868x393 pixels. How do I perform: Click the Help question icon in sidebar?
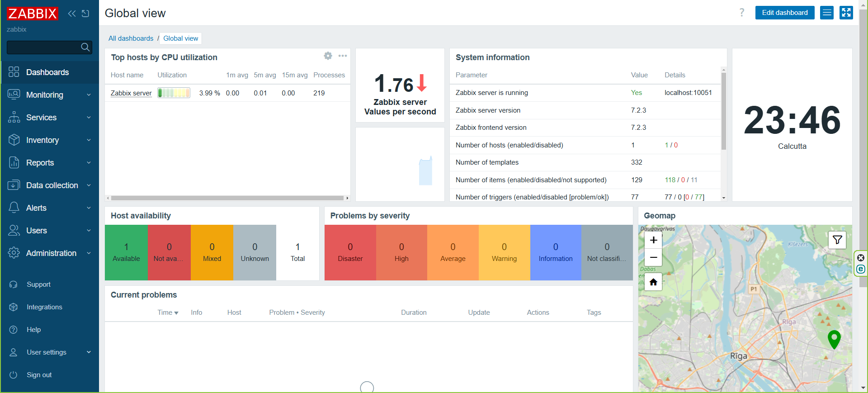(14, 330)
